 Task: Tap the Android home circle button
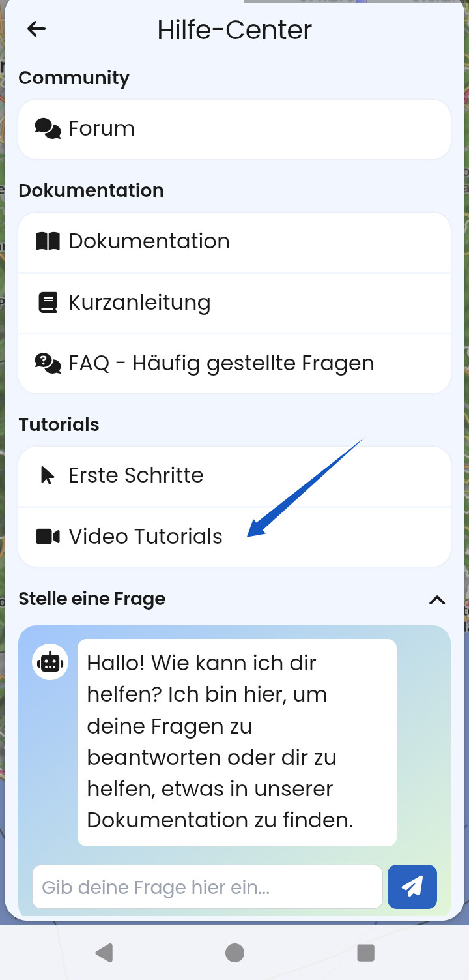coord(234,953)
